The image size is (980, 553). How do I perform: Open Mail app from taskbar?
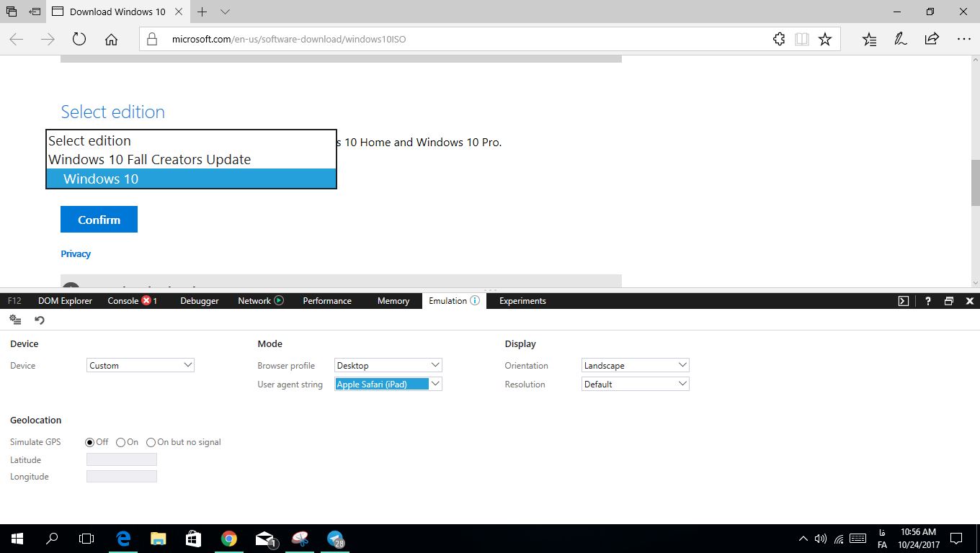(265, 539)
